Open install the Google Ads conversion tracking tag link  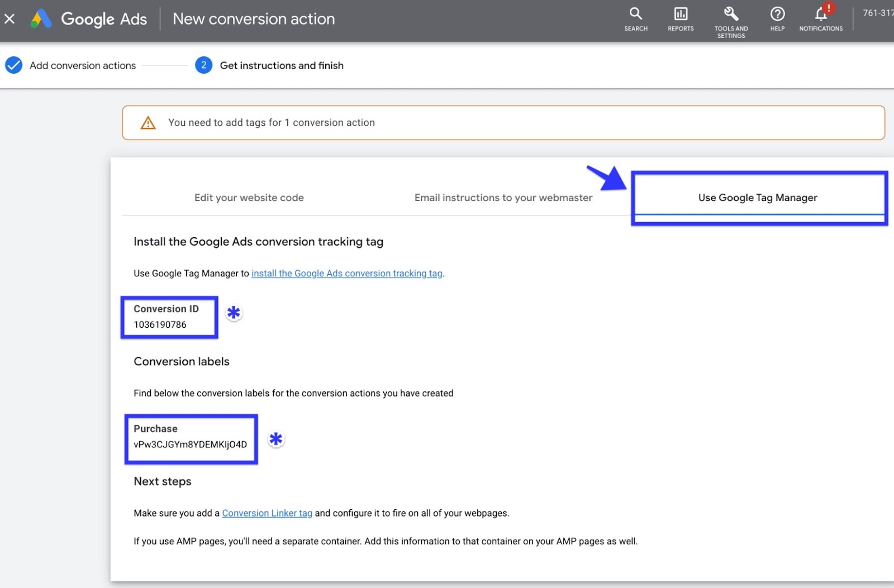click(347, 274)
